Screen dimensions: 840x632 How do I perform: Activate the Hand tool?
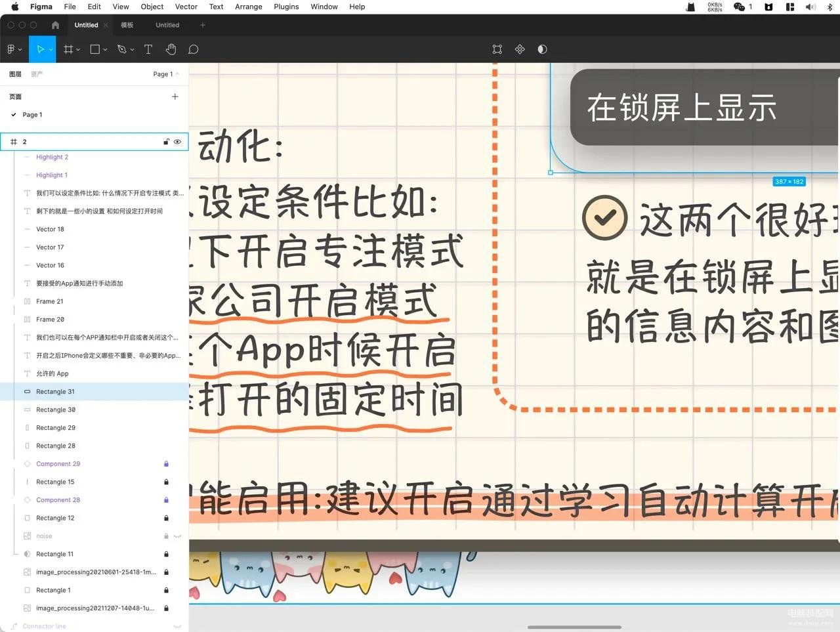pyautogui.click(x=171, y=49)
